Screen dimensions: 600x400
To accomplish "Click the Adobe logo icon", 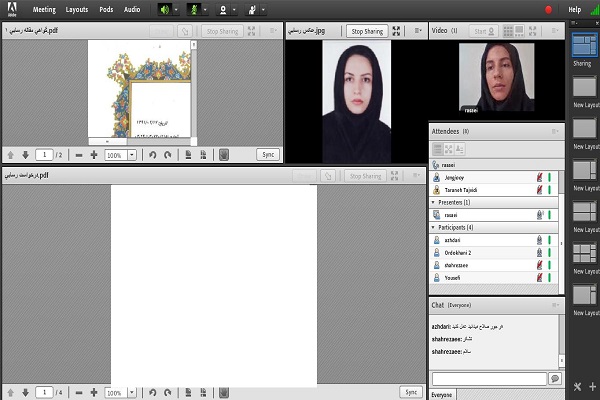I will (x=12, y=10).
